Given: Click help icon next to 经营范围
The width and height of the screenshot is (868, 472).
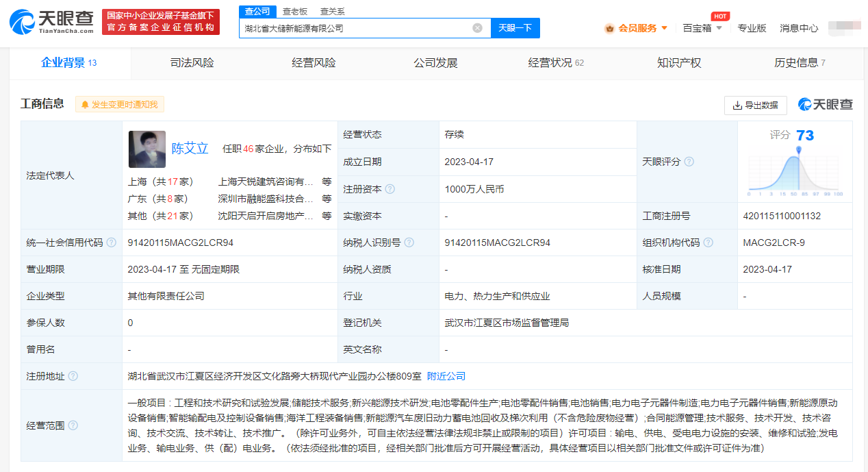Looking at the screenshot, I should click(x=73, y=425).
